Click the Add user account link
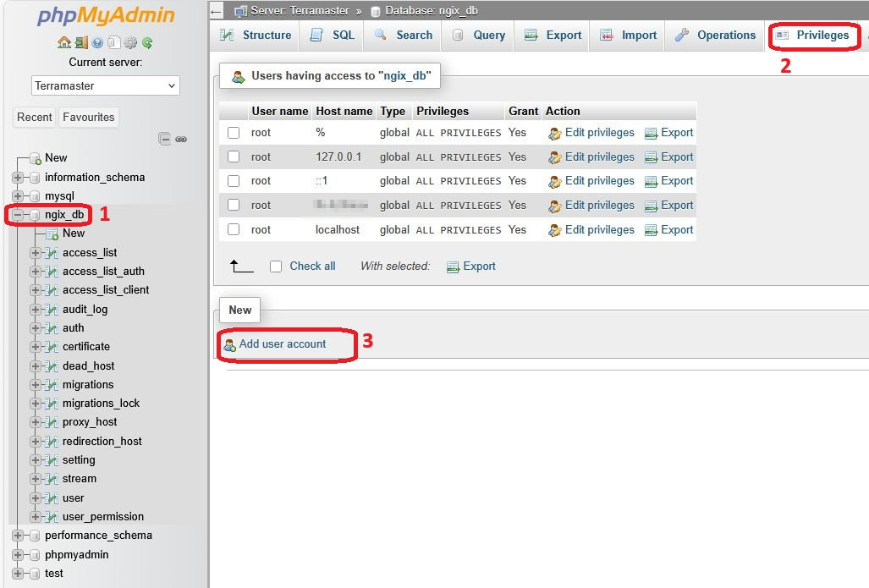The height and width of the screenshot is (588, 869). point(282,344)
